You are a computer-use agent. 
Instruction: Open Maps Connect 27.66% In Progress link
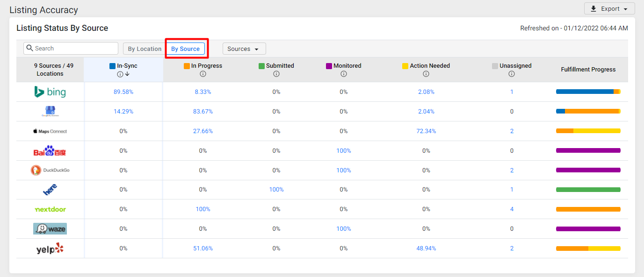203,131
